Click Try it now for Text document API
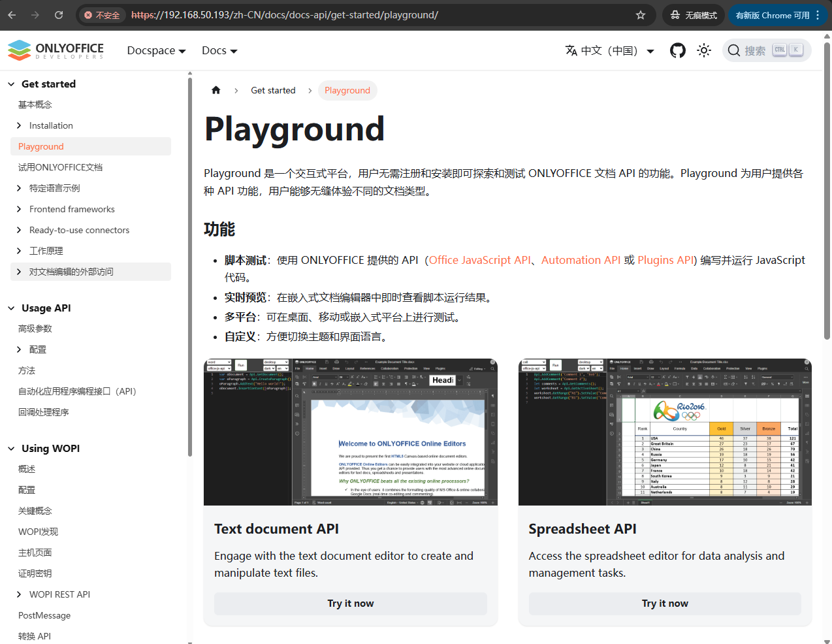 (351, 604)
